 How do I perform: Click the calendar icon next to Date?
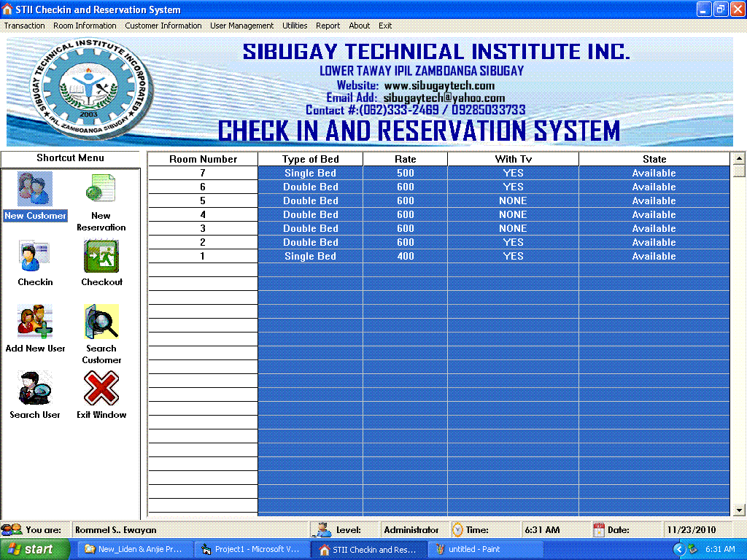coord(599,529)
